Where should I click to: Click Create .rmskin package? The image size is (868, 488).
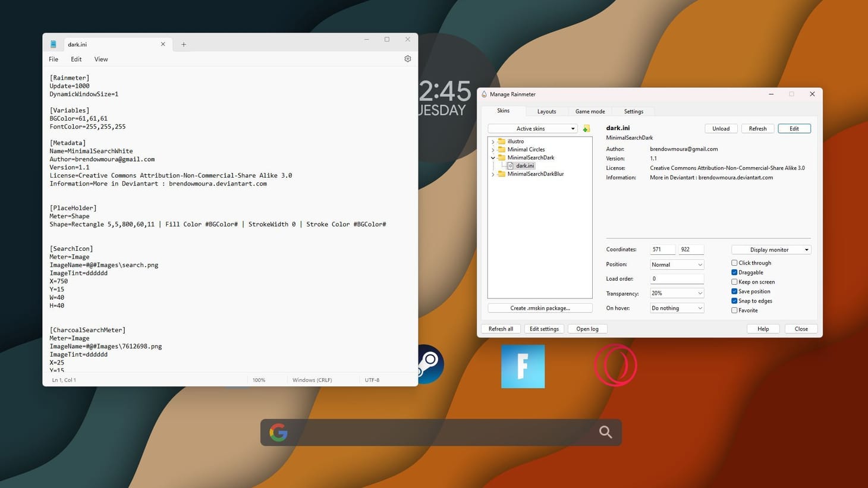[x=539, y=308]
